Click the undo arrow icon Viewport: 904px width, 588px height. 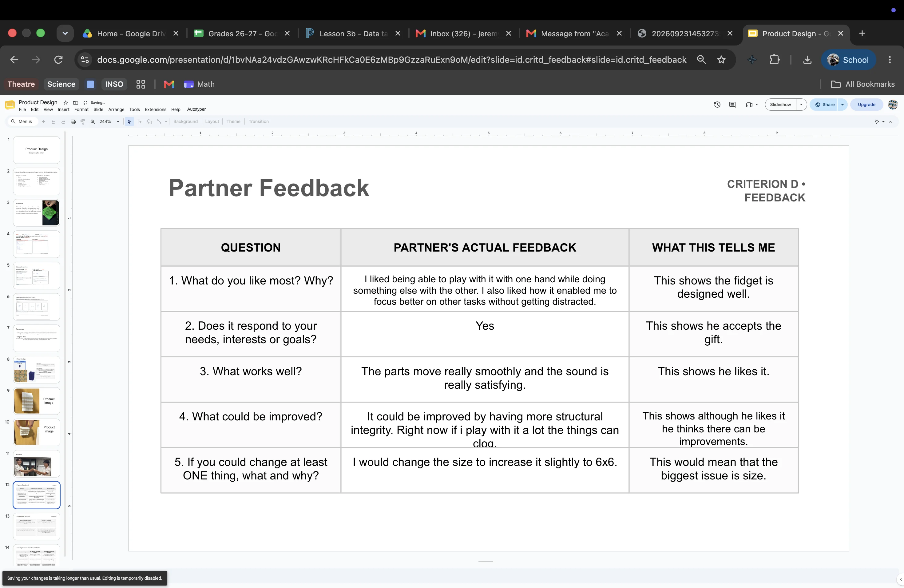pos(53,121)
